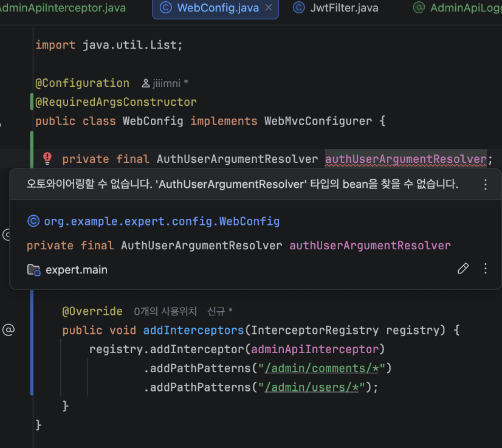The height and width of the screenshot is (448, 502).
Task: Click the WebMvcConfigurer interface name
Action: [318, 121]
